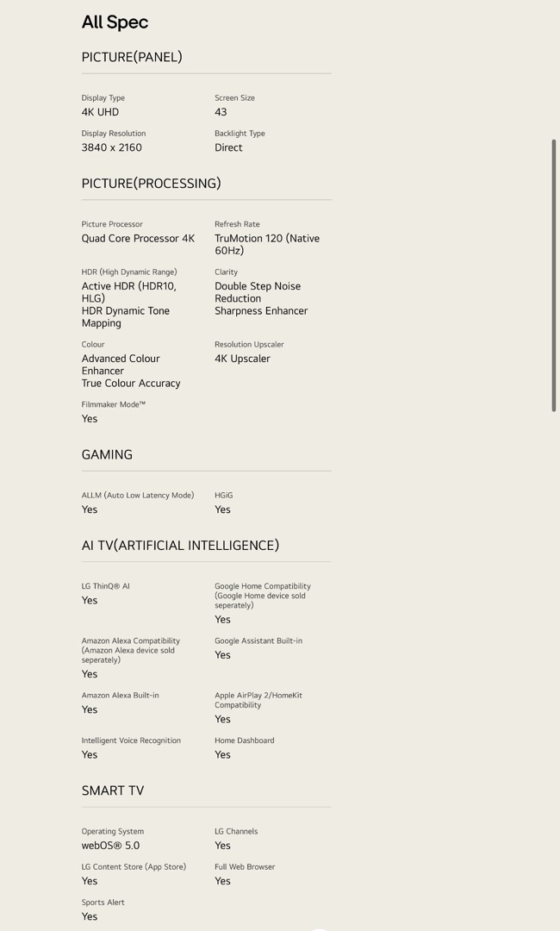Image resolution: width=560 pixels, height=931 pixels.
Task: Click the Google Assistant Built-in label
Action: click(x=258, y=641)
